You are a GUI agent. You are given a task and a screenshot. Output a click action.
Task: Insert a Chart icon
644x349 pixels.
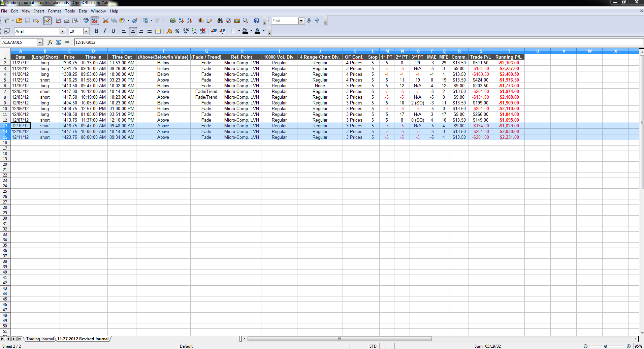201,21
